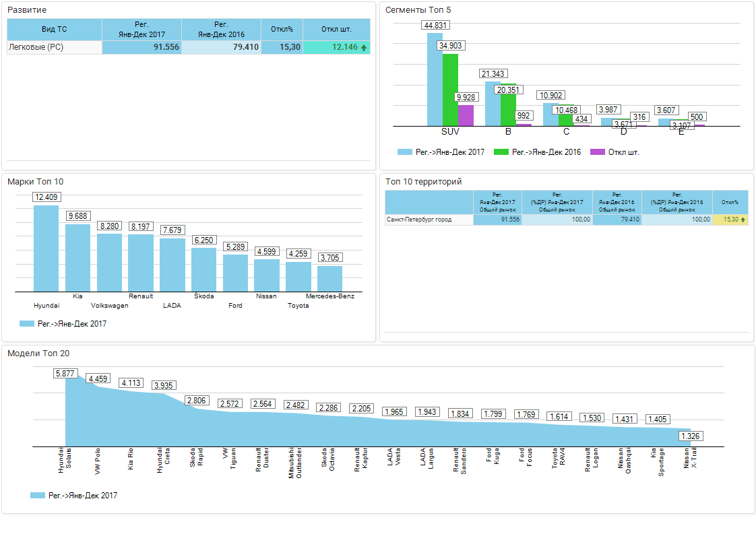Click the Volkswagen bar labeled 8.280
The width and height of the screenshot is (756, 534).
[109, 262]
